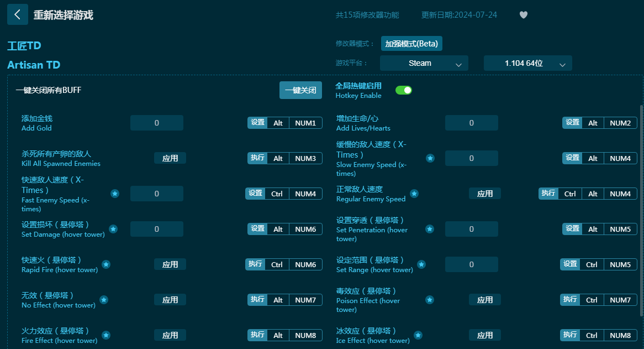Click the Add Gold label
Screen dimensions: 644x349
tap(36, 128)
